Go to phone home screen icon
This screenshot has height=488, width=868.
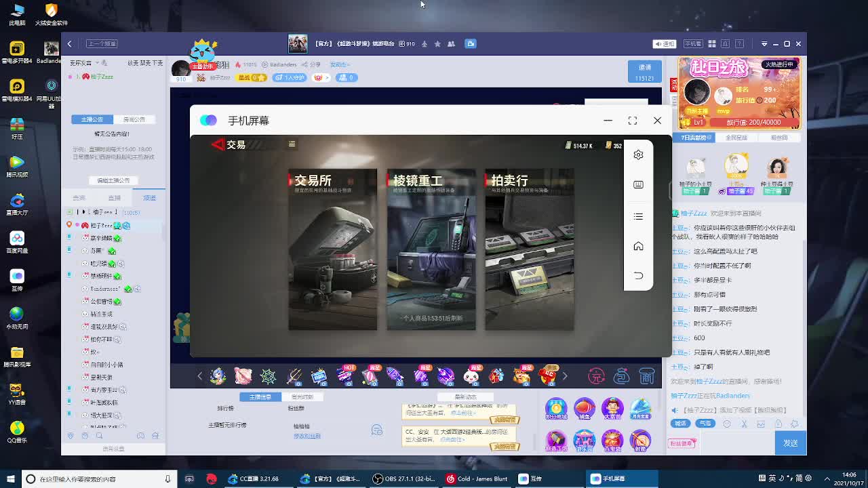click(638, 246)
